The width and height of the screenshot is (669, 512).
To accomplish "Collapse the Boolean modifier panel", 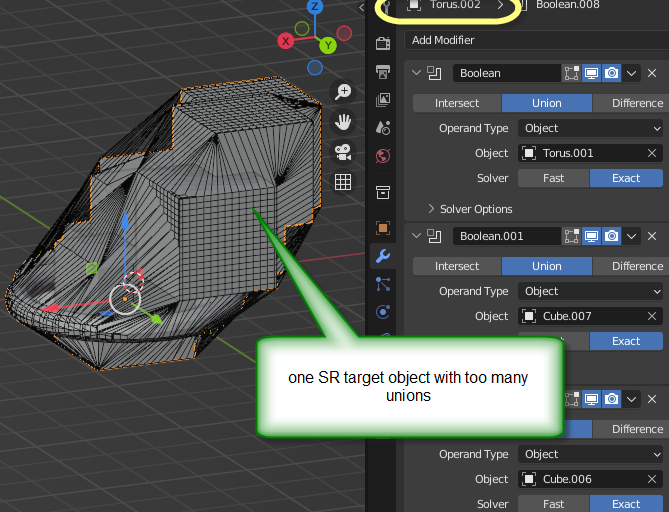I will coord(416,73).
